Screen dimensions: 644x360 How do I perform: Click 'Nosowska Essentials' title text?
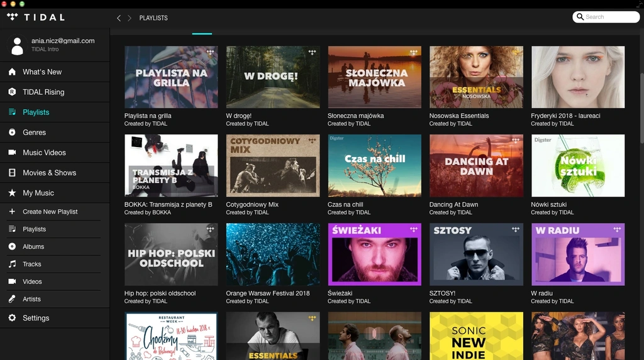[458, 116]
